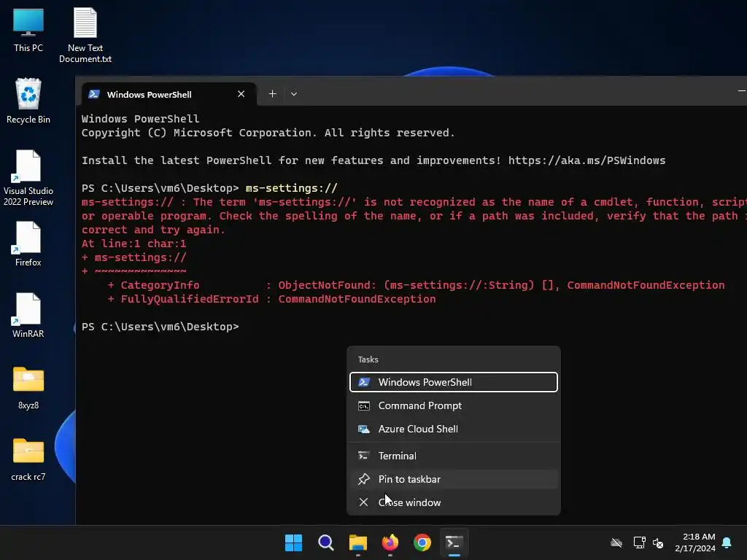Click the 'At line:1 char:1' error line
The width and height of the screenshot is (747, 560).
click(134, 244)
